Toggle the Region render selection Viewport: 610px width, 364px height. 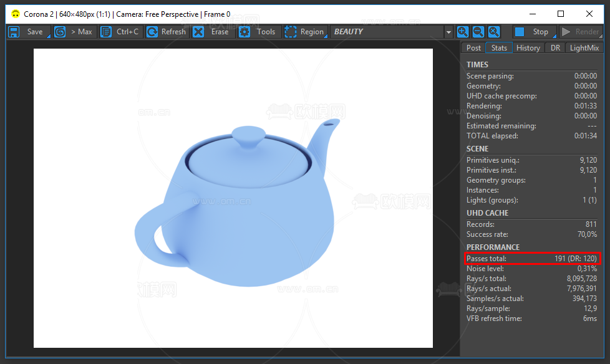[304, 32]
